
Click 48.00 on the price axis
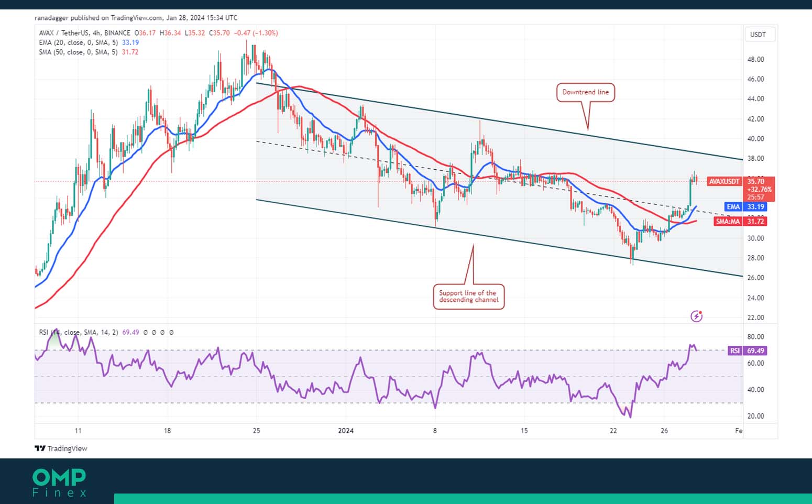[755, 59]
